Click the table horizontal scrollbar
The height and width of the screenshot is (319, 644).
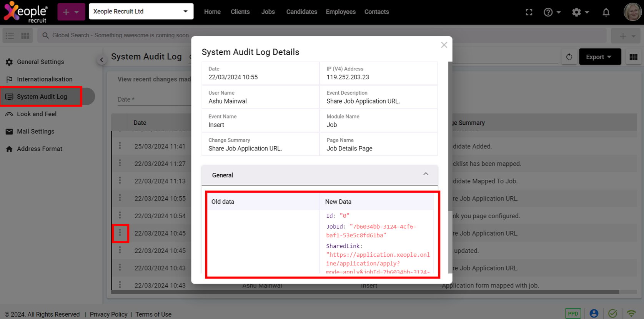(x=365, y=292)
